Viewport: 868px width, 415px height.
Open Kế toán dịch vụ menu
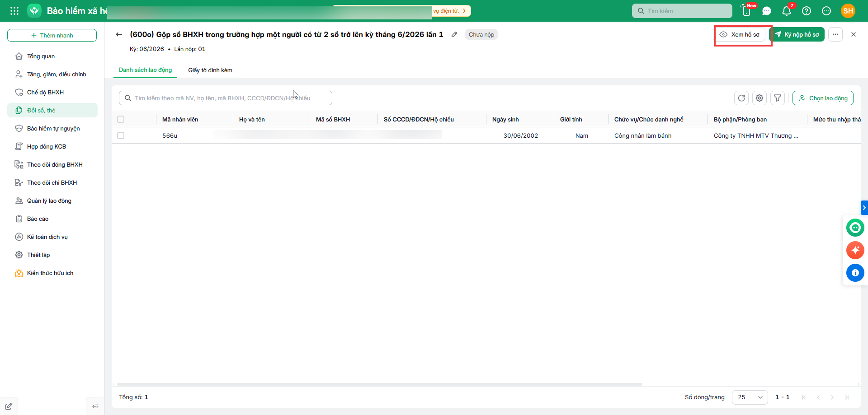(x=52, y=237)
